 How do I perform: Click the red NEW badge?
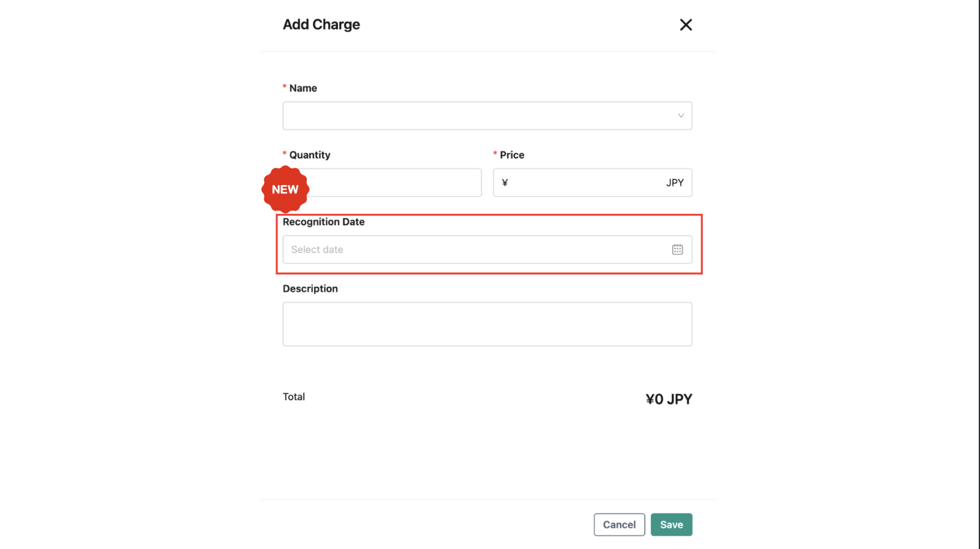[x=285, y=189]
